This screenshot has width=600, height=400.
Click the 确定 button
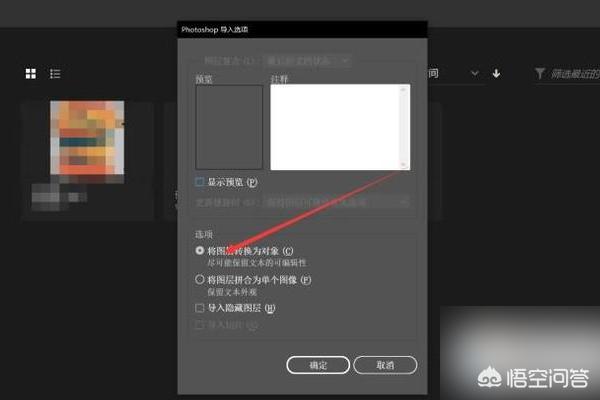[x=317, y=365]
